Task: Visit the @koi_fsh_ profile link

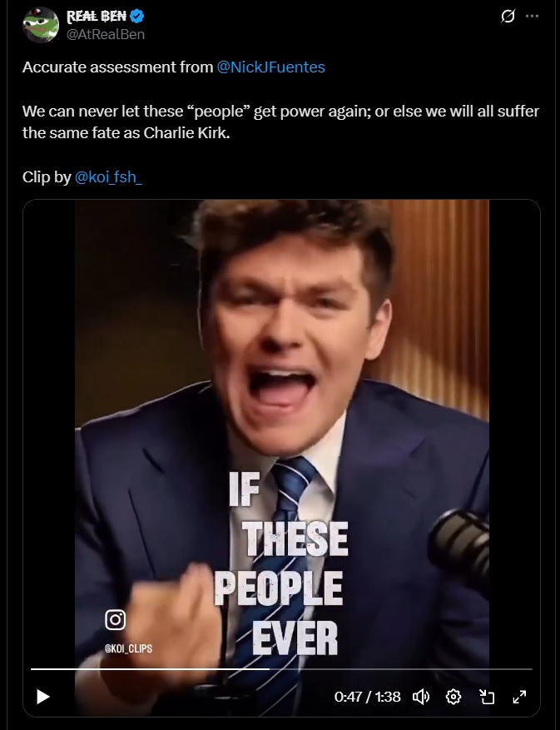Action: coord(108,177)
